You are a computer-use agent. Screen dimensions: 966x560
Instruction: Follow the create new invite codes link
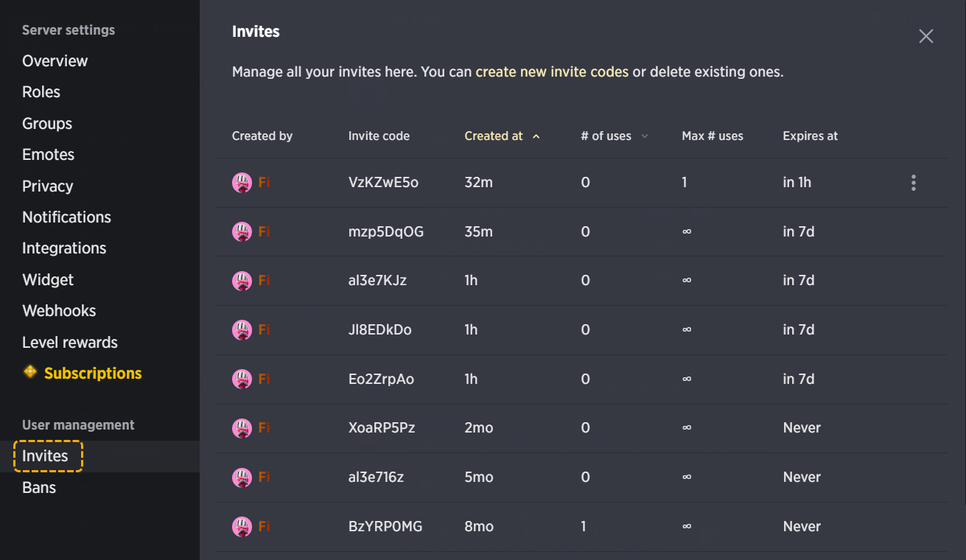pyautogui.click(x=552, y=72)
